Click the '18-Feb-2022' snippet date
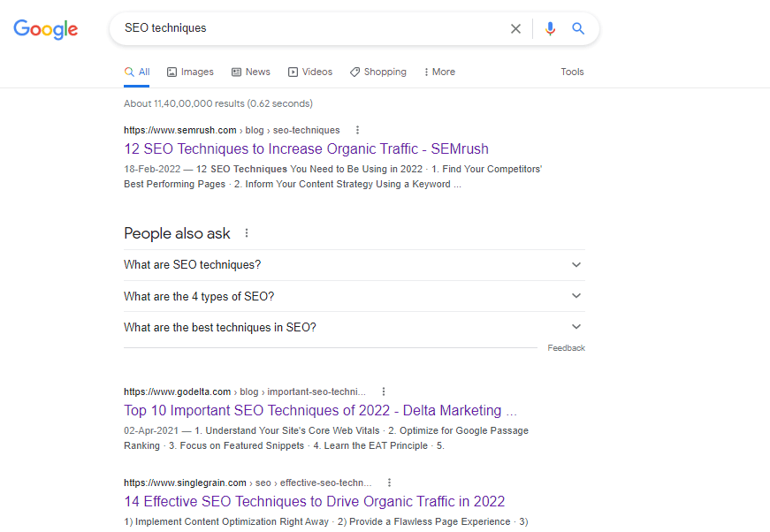The width and height of the screenshot is (770, 532). [152, 170]
